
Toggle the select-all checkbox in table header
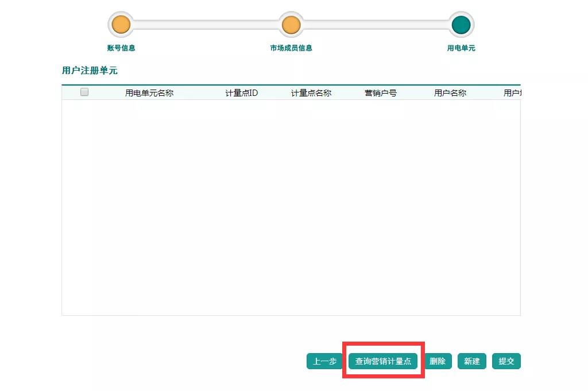[84, 92]
